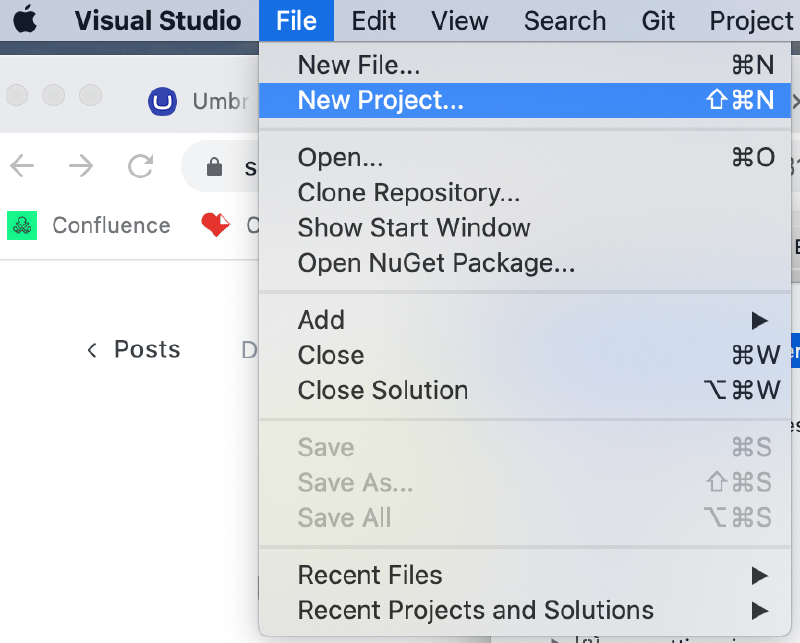Click the browser window minimize button
800x643 pixels.
tap(54, 95)
